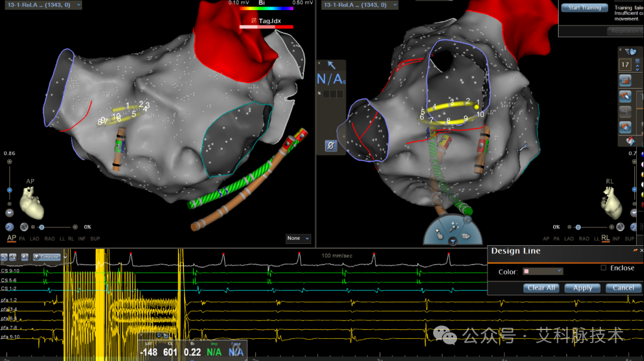Viewport: 644px width, 361px height.
Task: Switch left view to LAO projection
Action: coord(35,239)
